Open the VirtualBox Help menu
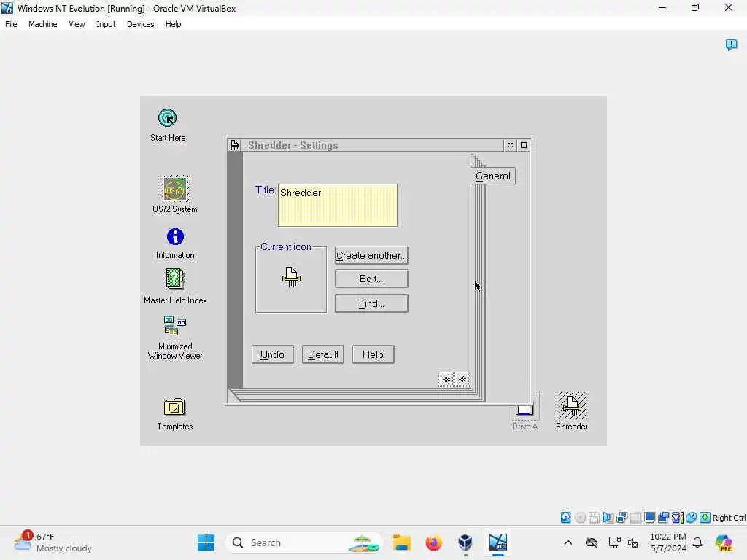The height and width of the screenshot is (560, 747). coord(174,24)
